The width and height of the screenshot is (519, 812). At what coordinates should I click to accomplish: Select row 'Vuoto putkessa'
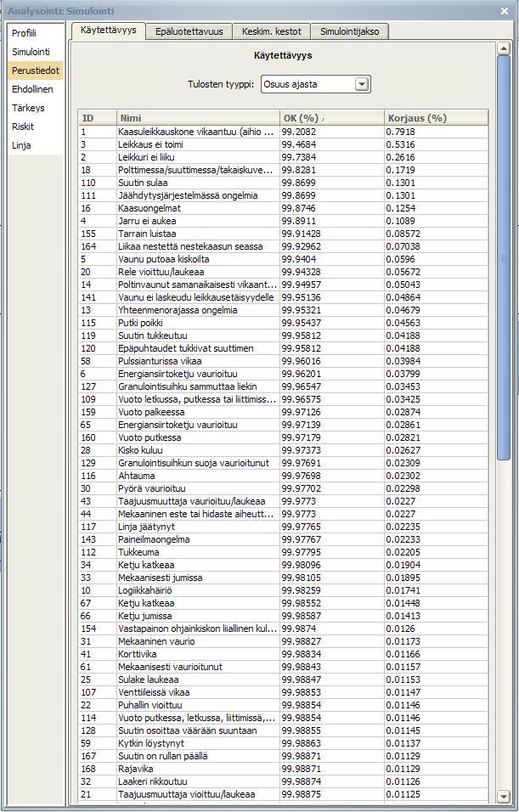coord(284,437)
